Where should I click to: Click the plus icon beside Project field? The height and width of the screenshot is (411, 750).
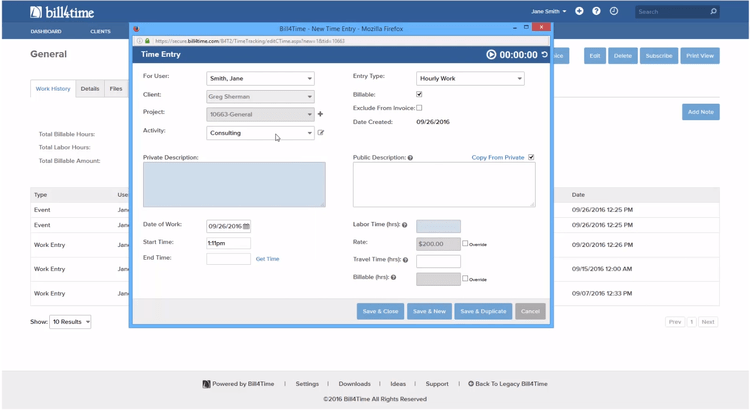coord(320,114)
